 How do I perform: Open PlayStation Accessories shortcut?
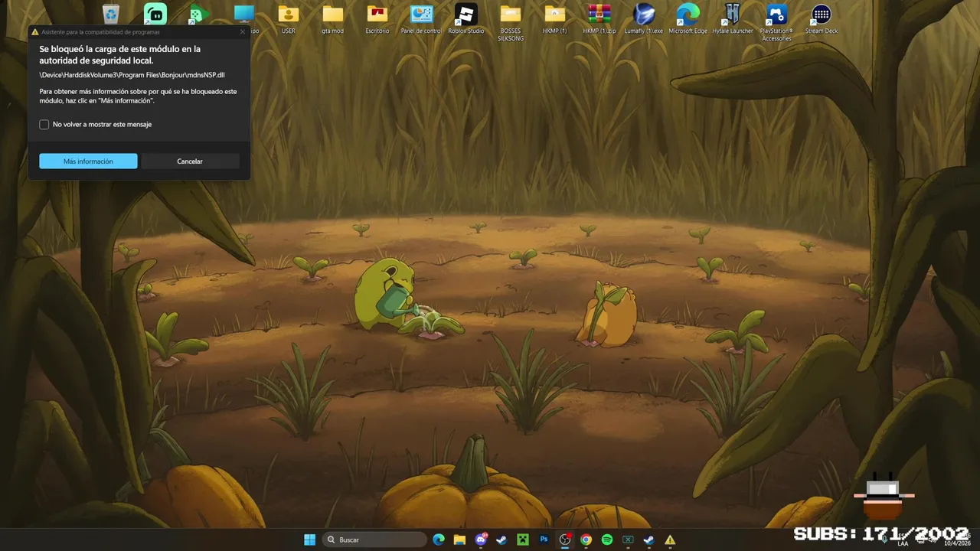[776, 22]
